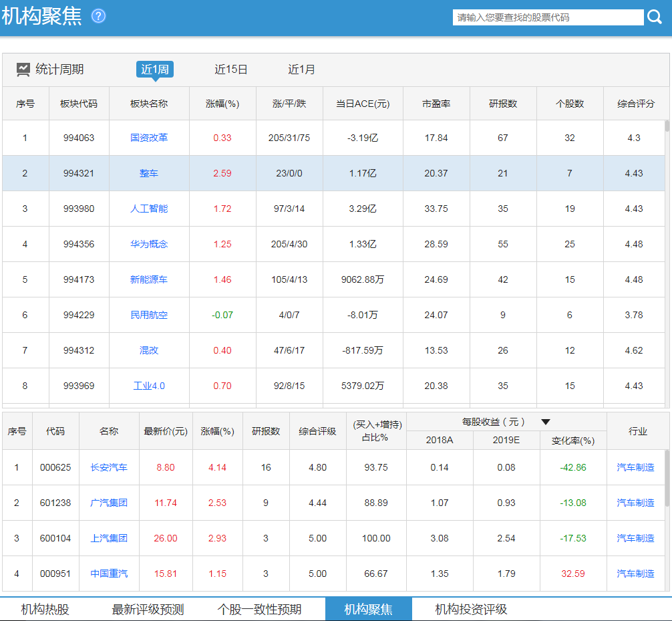The image size is (672, 621).
Task: Select the 机构聚焦 bottom tab
Action: click(x=369, y=609)
